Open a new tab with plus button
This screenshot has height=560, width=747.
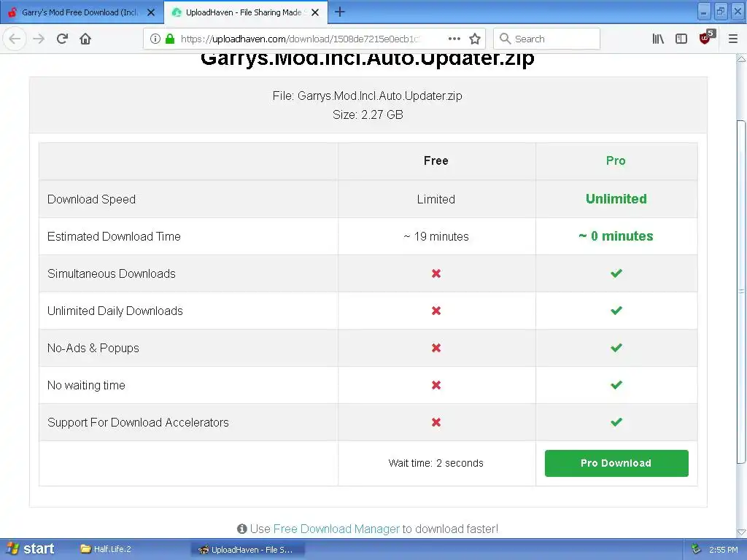coord(340,12)
